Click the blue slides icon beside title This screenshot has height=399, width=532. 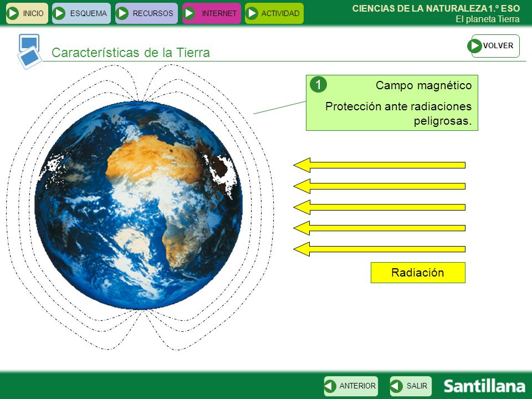coord(29,51)
